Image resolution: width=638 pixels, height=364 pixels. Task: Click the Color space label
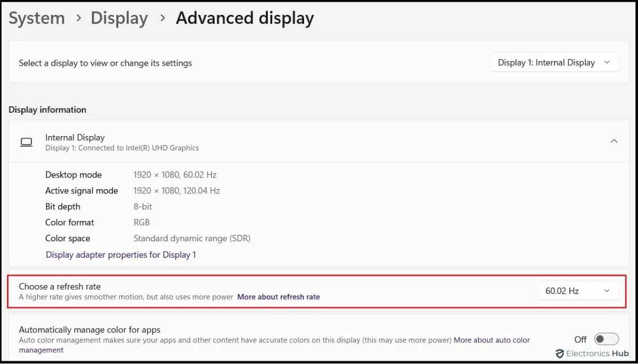click(68, 239)
